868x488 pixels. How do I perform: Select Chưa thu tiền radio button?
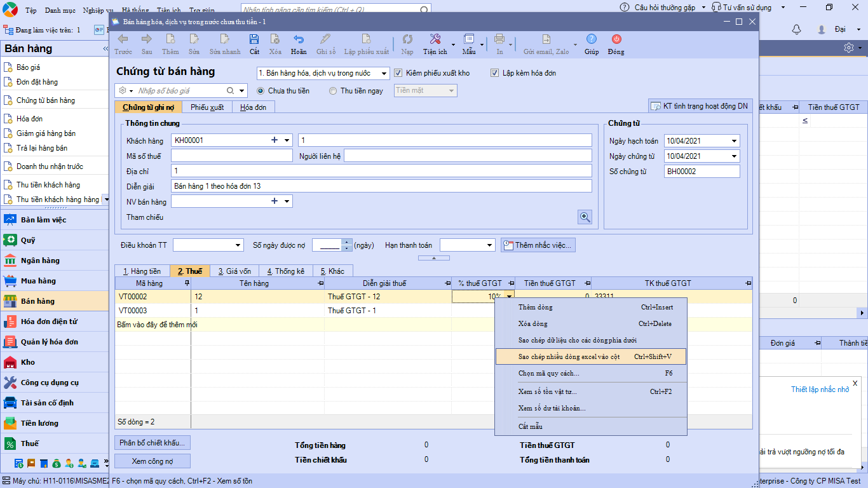[x=261, y=91]
